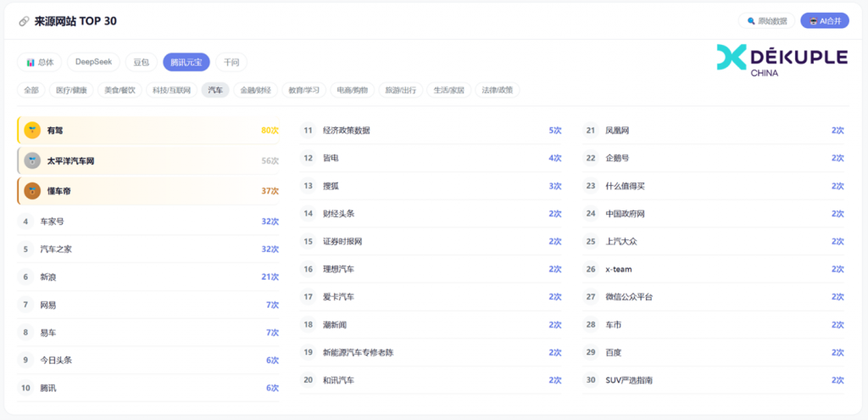
Task: Select the 汽车 category chip
Action: click(215, 90)
